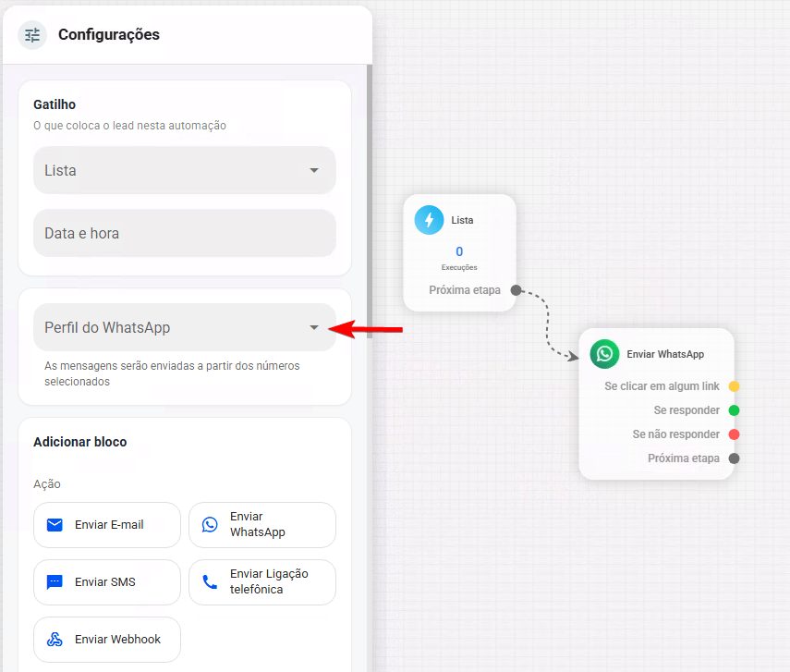Click the red 'Se não responder' connector dot
Screen dimensions: 790x672
tap(734, 434)
